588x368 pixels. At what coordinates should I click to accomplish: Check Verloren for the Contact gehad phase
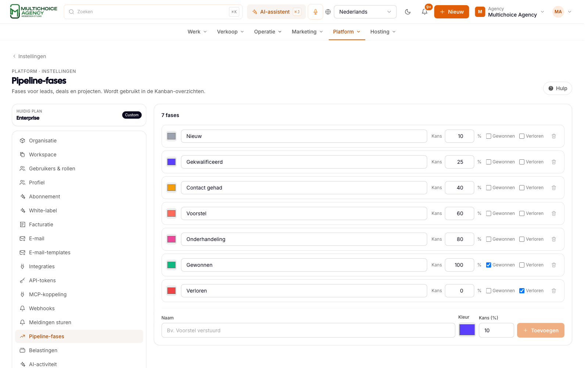coord(522,188)
